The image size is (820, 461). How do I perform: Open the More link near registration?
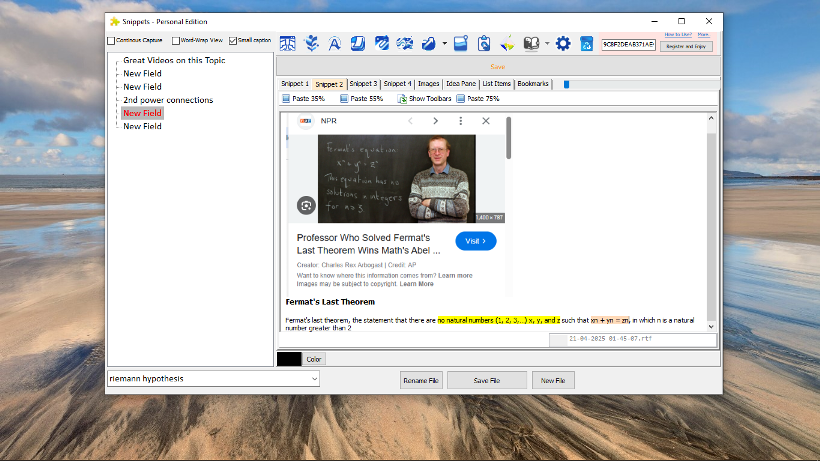tap(703, 34)
